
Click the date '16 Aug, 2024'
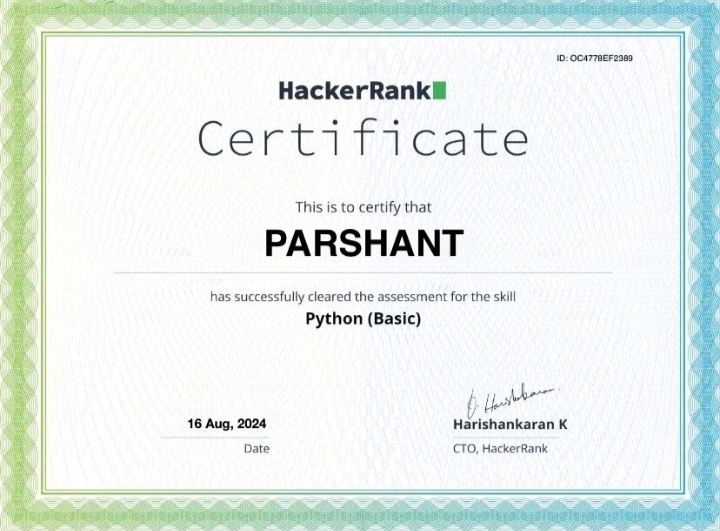coord(227,424)
